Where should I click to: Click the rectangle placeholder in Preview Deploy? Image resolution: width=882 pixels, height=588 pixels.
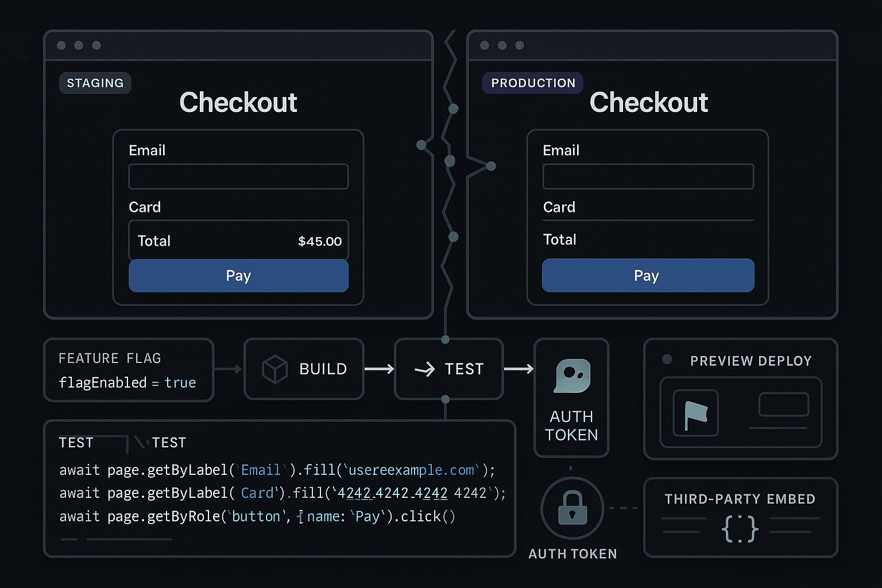784,404
